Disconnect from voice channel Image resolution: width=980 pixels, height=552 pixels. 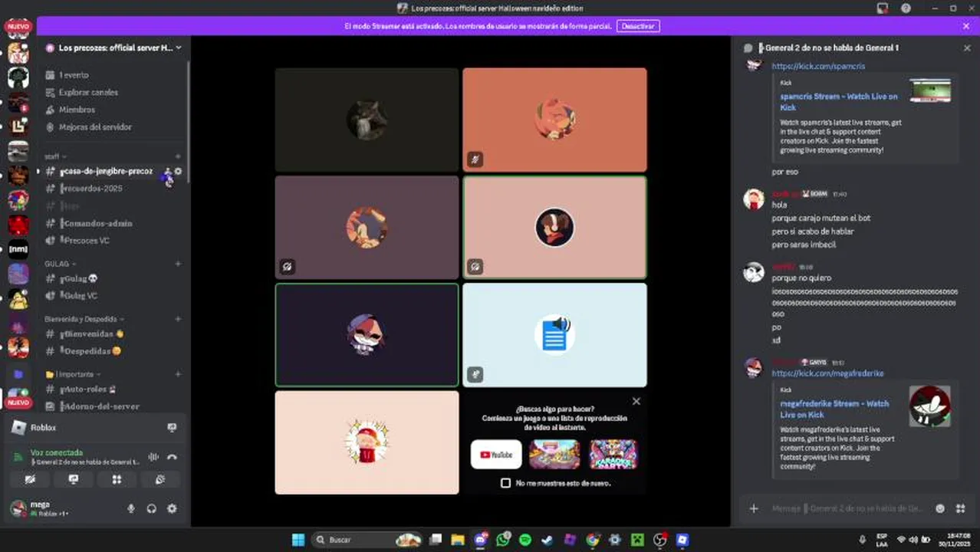[x=172, y=457]
